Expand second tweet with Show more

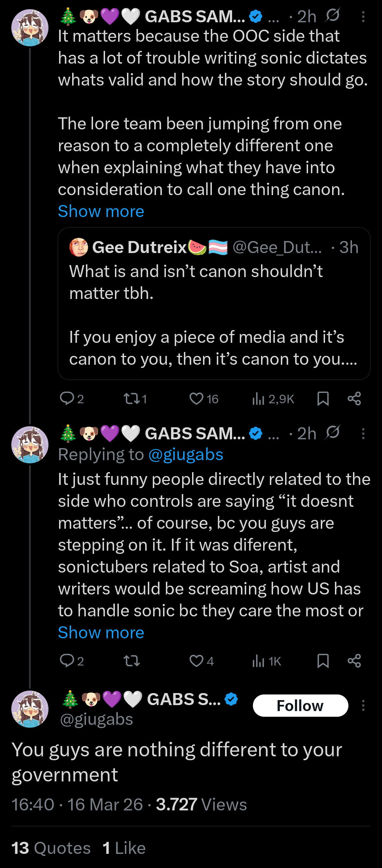pyautogui.click(x=101, y=633)
